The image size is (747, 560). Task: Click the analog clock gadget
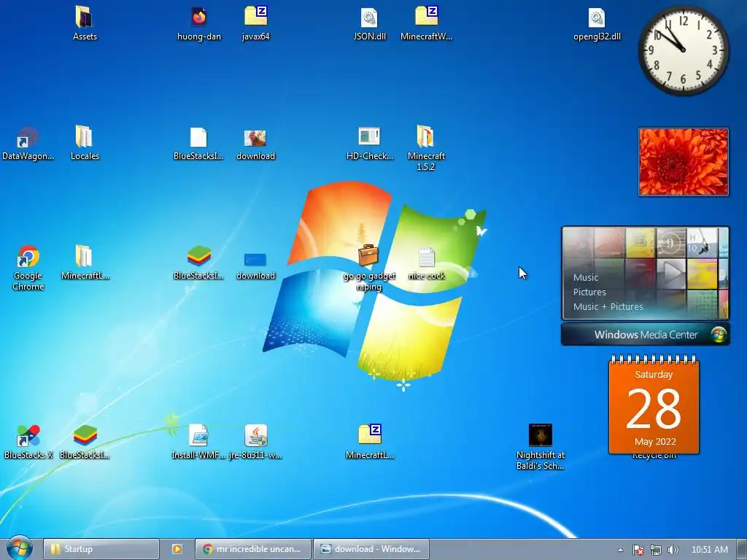point(683,50)
